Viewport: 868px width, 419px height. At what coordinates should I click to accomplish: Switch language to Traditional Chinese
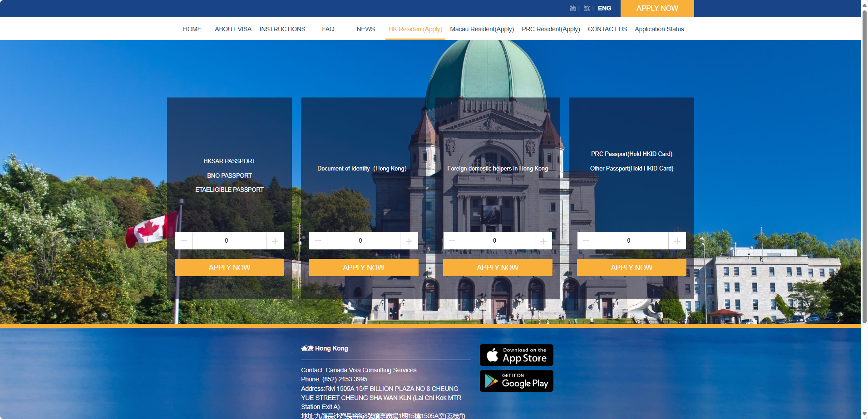[587, 8]
